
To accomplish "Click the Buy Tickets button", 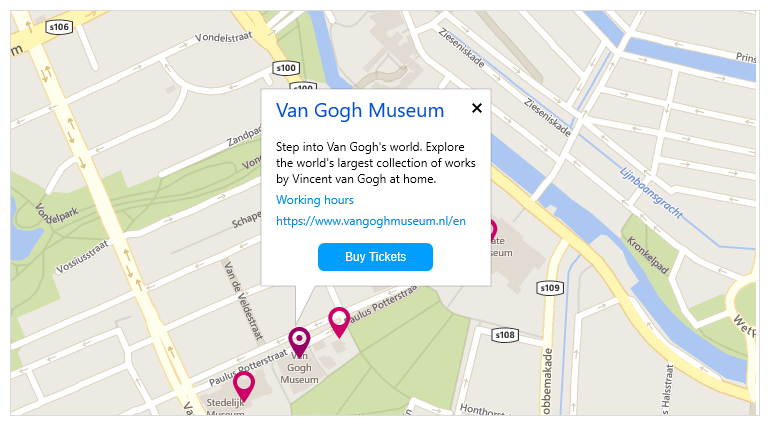I will (375, 257).
